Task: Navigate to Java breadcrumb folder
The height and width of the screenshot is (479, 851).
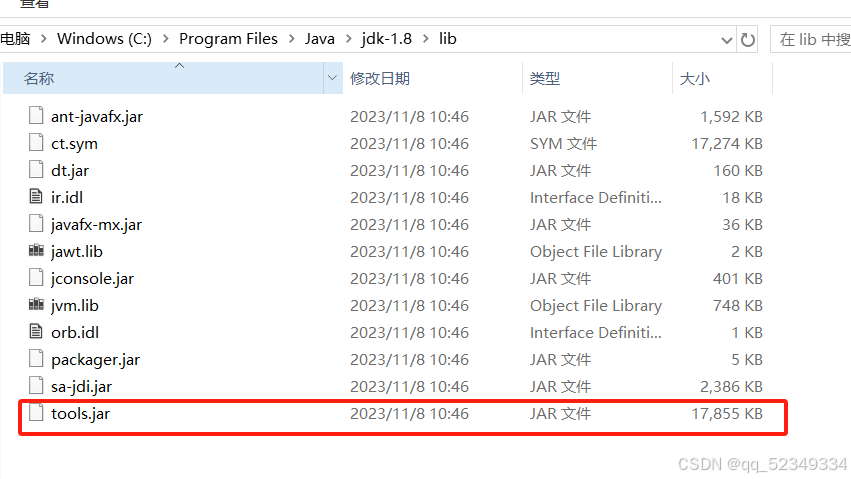Action: (320, 39)
